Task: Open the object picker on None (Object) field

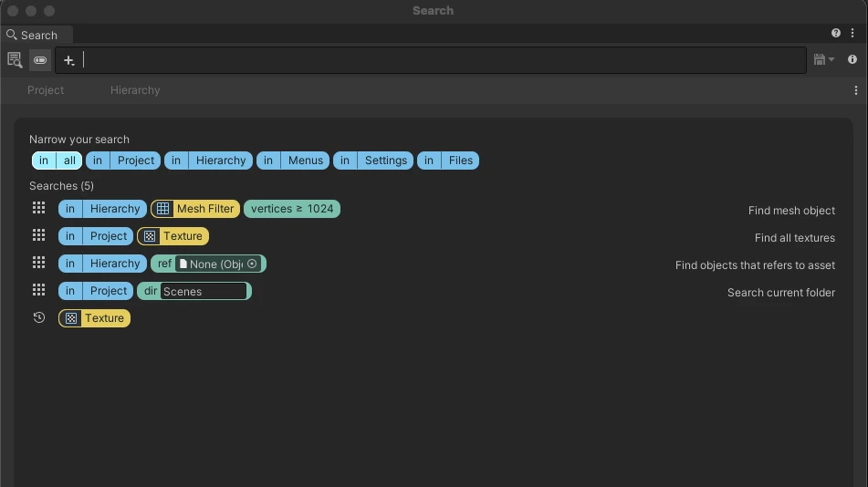Action: 252,264
